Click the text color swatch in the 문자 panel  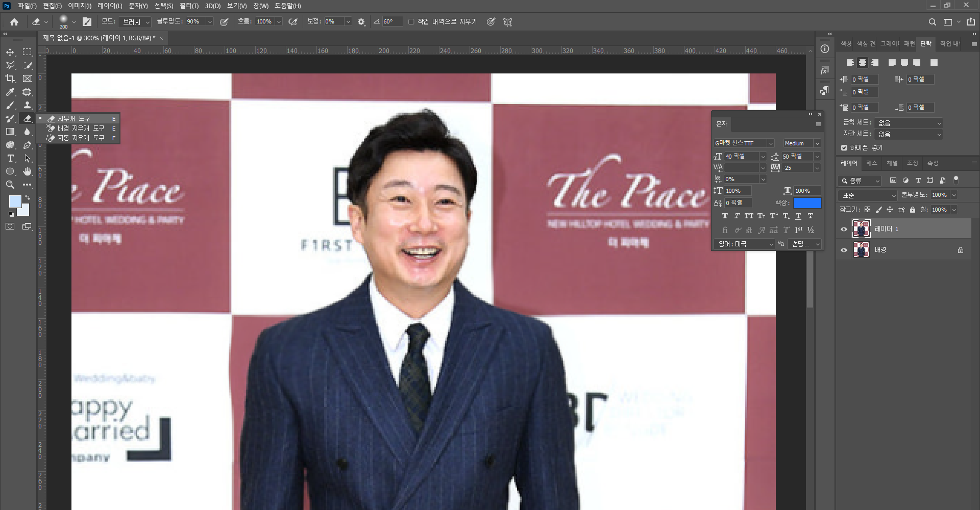click(807, 202)
